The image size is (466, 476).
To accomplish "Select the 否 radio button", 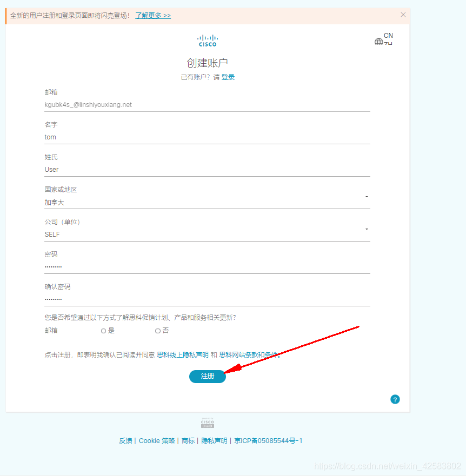I will pos(158,331).
